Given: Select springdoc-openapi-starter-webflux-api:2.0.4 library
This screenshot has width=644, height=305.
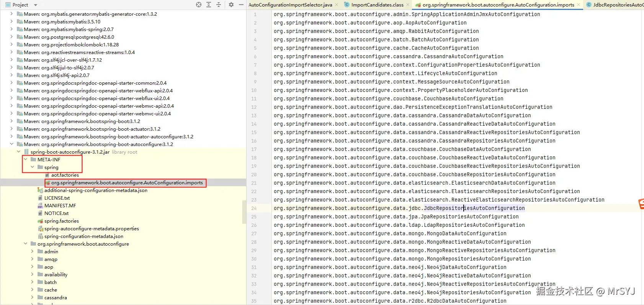Looking at the screenshot, I should pyautogui.click(x=98, y=90).
